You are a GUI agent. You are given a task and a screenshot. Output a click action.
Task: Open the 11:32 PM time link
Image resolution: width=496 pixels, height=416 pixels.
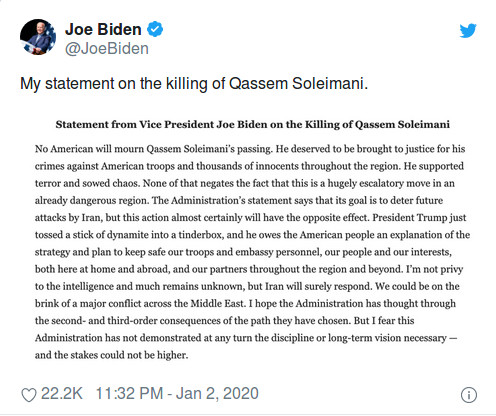(129, 394)
